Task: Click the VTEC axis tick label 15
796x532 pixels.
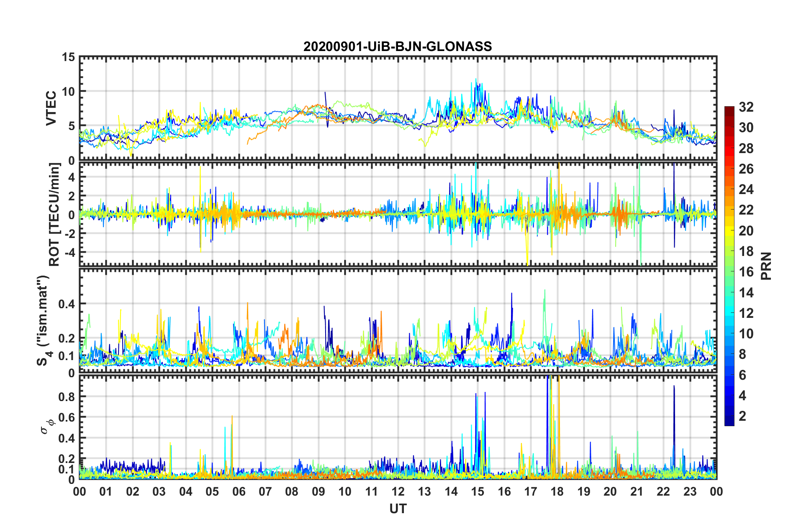Action: pos(68,57)
